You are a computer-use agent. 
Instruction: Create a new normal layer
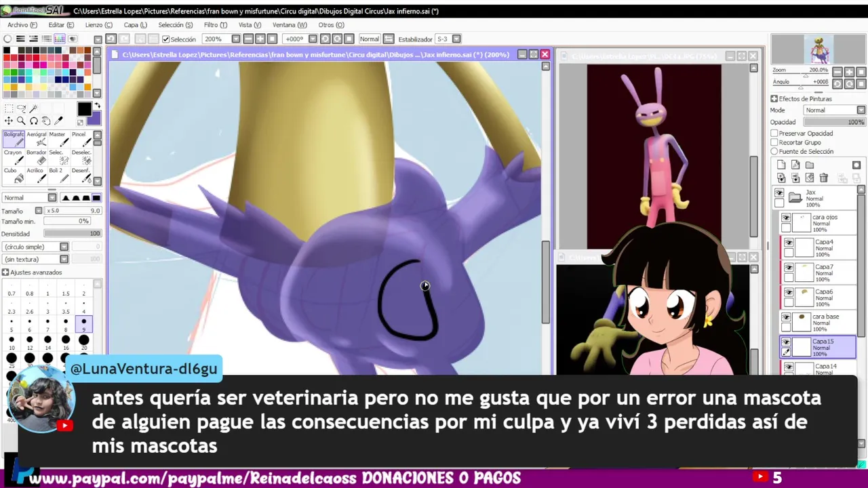[781, 165]
